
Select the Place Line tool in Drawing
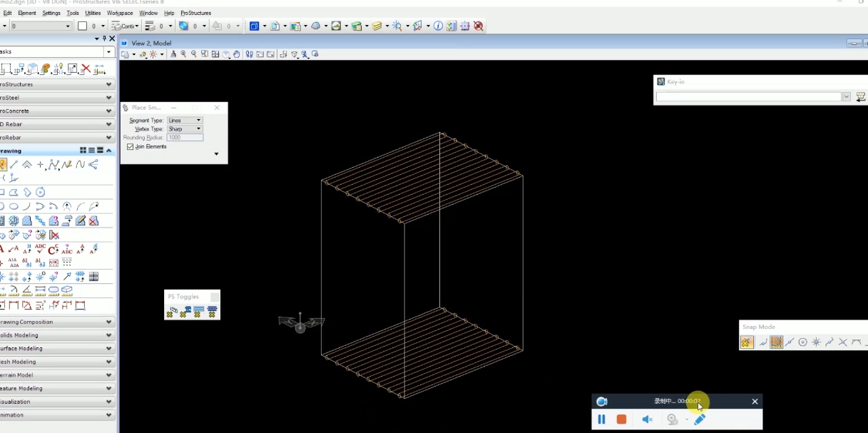tap(14, 165)
